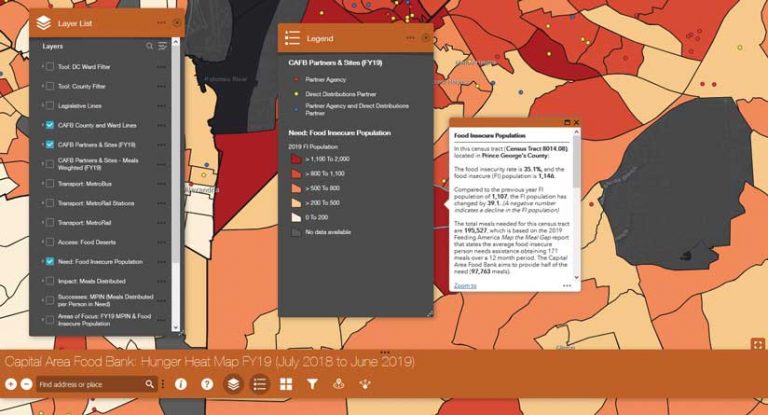Expand the Legislative Lines layer arrow
Viewport: 768px width, 415px height.
[x=42, y=106]
